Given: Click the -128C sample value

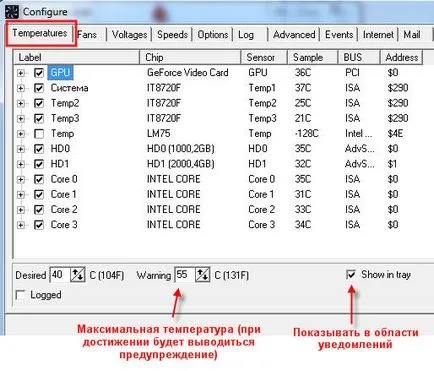Looking at the screenshot, I should coord(306,134).
